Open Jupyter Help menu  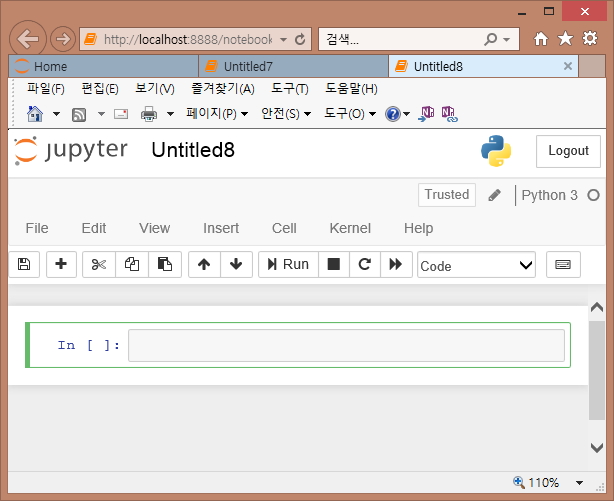(419, 228)
